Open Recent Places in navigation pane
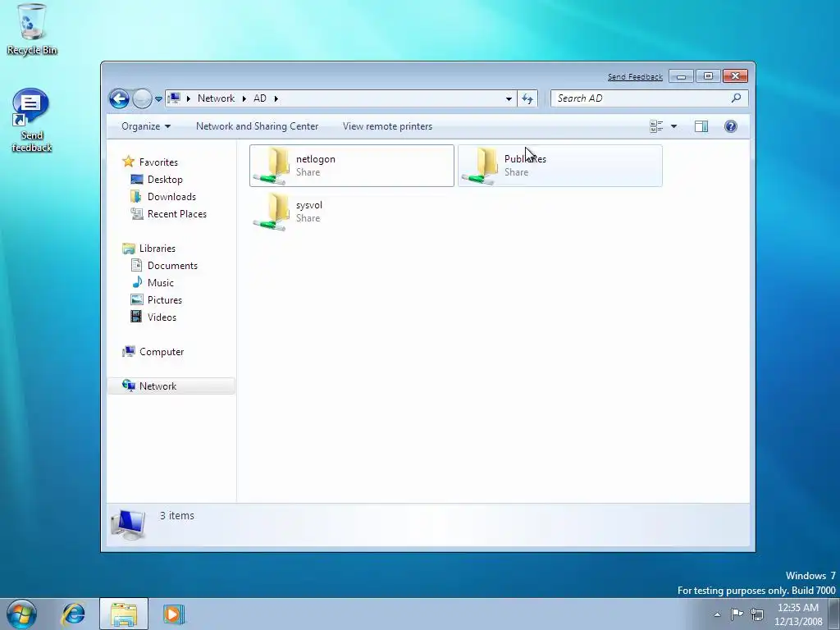This screenshot has height=630, width=840. pos(177,214)
